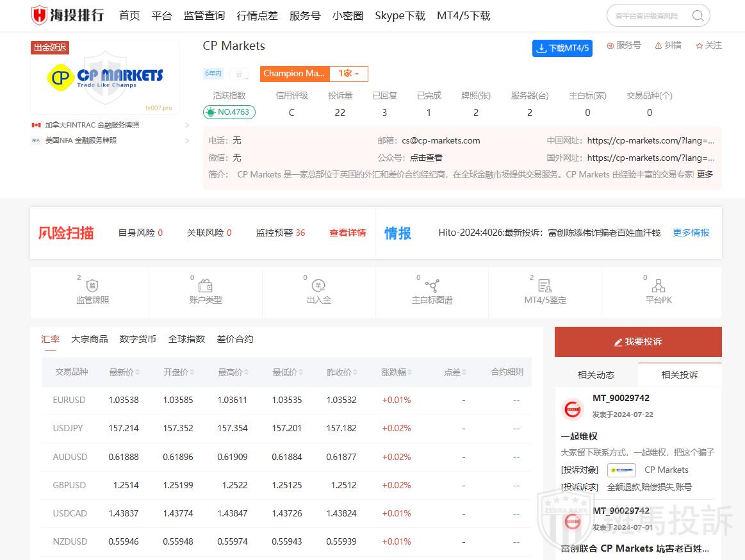Open the 出入金 deposit icon
This screenshot has height=560, width=745.
coord(318,286)
